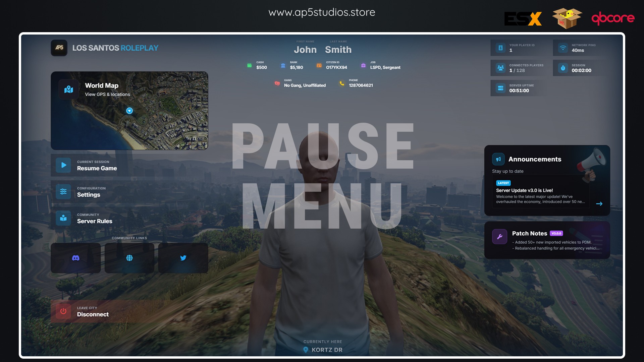
Task: Click the 40ms network ping value
Action: coord(578,50)
